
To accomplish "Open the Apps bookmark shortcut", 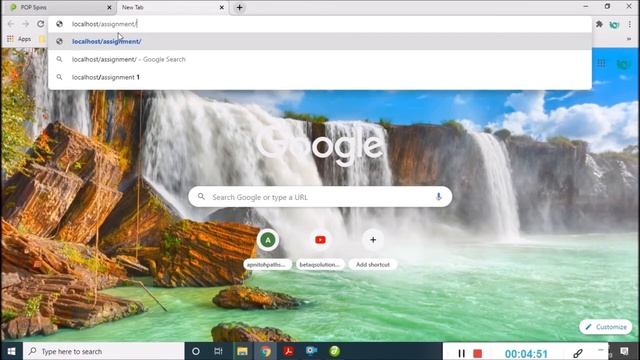I will point(19,39).
